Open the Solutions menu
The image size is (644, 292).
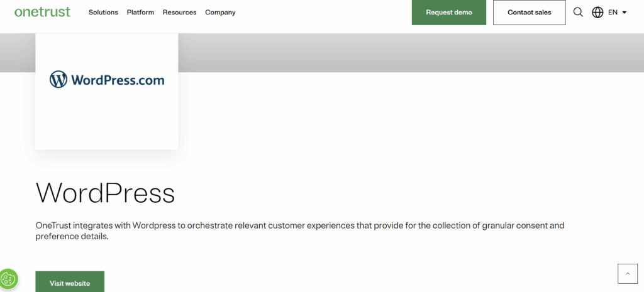(103, 13)
